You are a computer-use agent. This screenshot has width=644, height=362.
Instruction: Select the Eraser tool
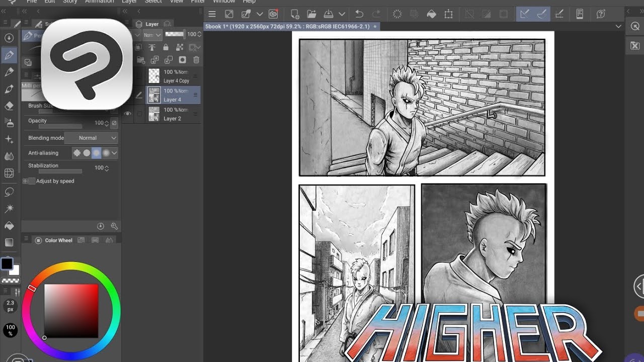pos(9,106)
